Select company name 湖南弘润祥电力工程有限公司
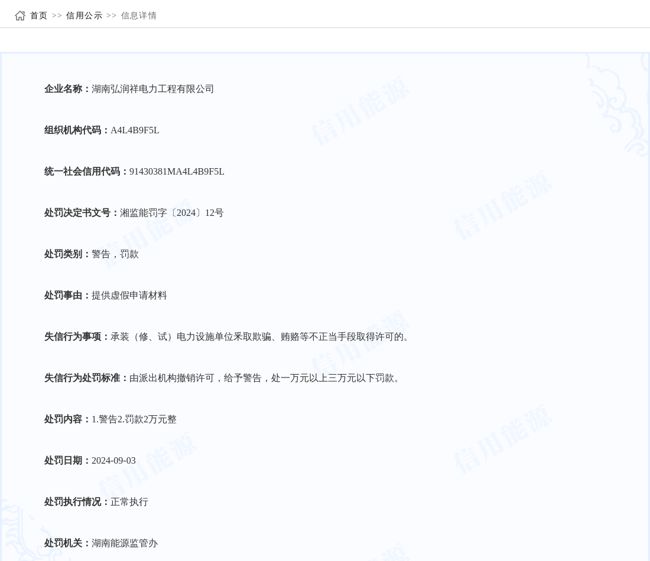The height and width of the screenshot is (561, 650). click(x=153, y=89)
